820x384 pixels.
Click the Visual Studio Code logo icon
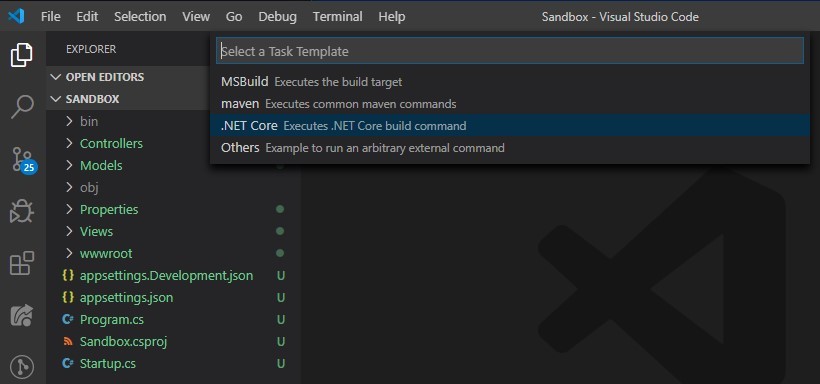[x=16, y=17]
